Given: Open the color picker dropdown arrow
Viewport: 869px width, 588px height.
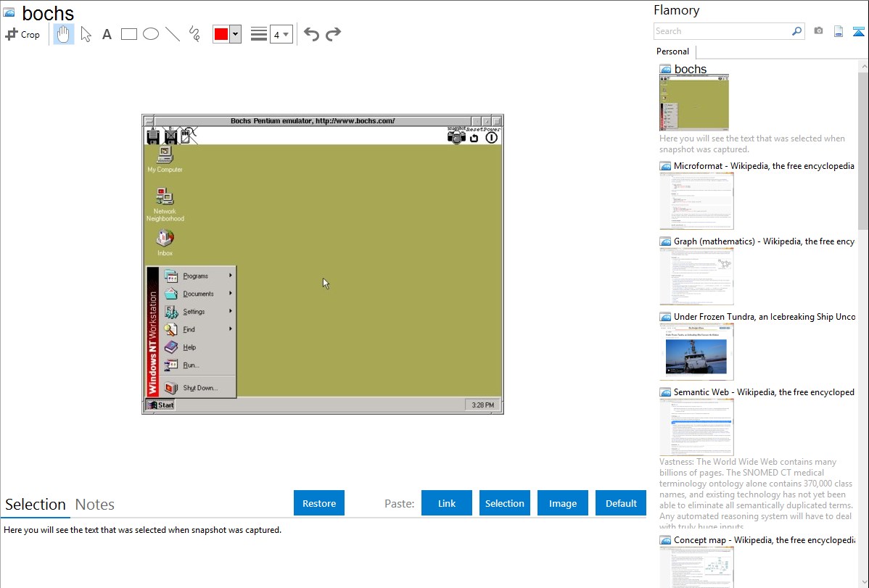Looking at the screenshot, I should click(x=236, y=34).
